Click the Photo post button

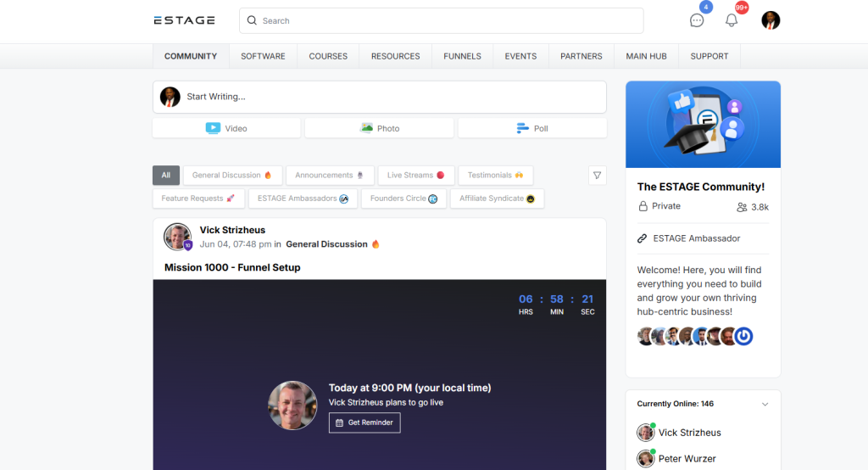pos(379,128)
